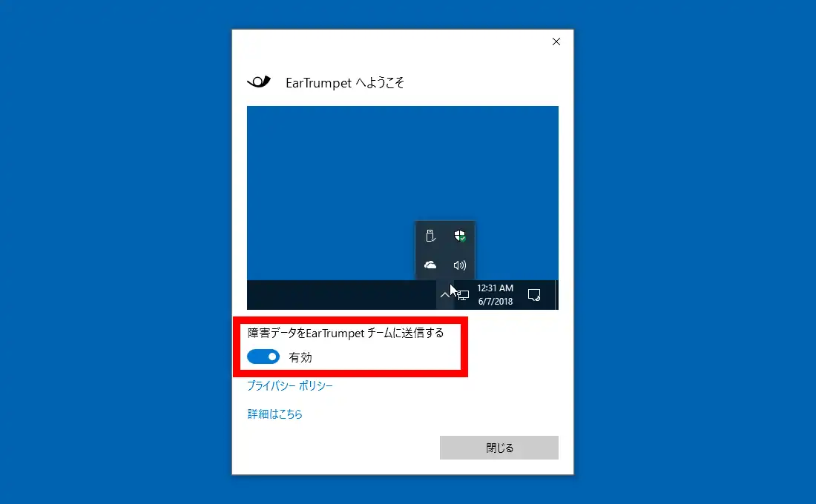Click the OneDrive cloud icon
Viewport: 816px width, 504px height.
[x=430, y=265]
